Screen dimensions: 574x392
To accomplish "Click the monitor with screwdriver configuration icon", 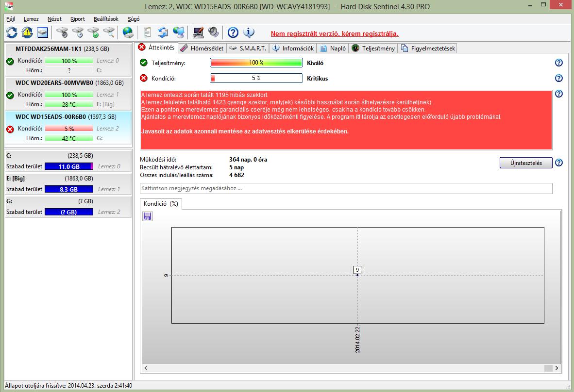I will coord(198,33).
